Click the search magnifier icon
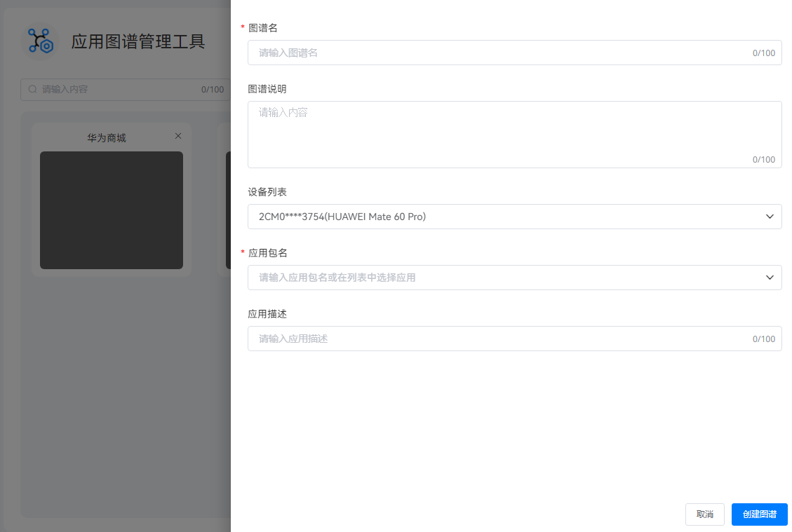 [x=32, y=90]
